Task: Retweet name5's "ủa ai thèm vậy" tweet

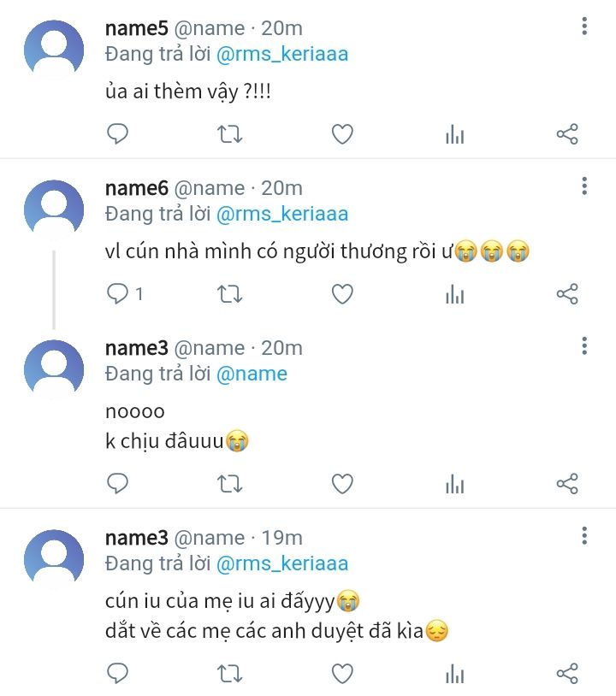Action: coord(229,134)
